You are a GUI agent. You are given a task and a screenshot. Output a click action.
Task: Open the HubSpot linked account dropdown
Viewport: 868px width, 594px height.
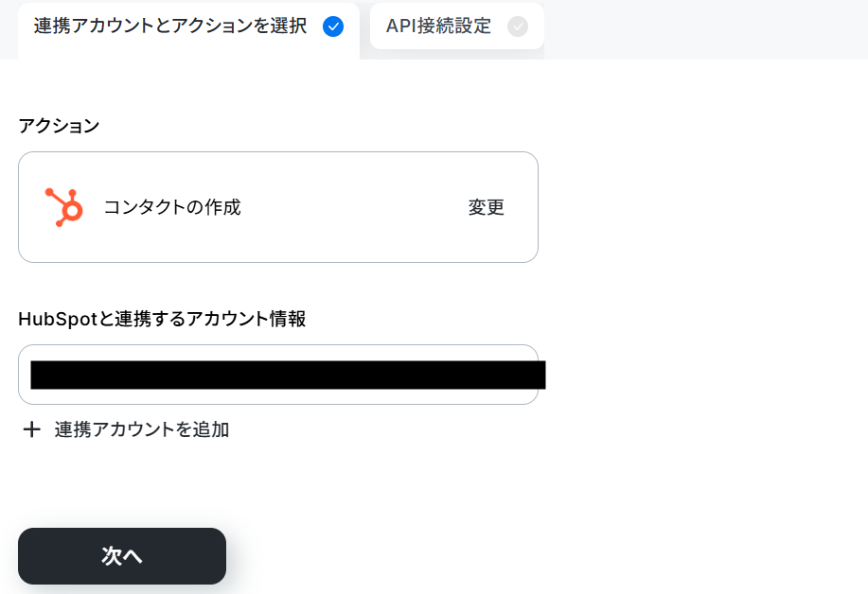click(x=278, y=375)
